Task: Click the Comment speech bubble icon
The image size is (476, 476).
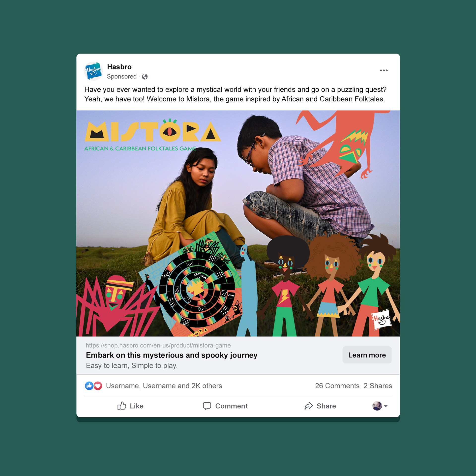Action: coord(207,406)
